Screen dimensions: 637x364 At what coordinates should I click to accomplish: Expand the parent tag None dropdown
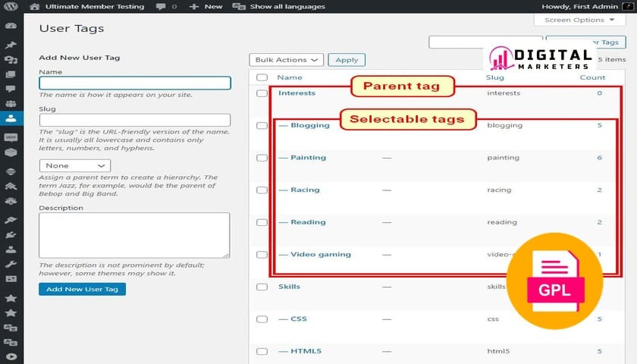click(x=74, y=165)
